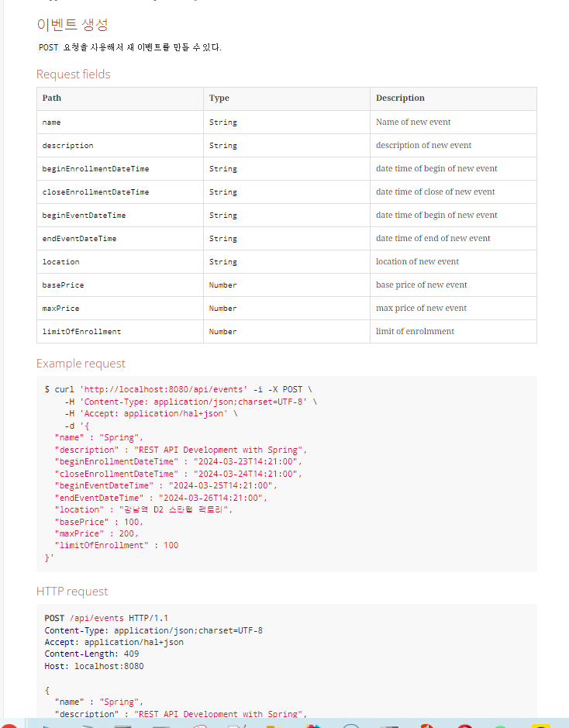Click the 이벤트 생성 section heading
This screenshot has width=569, height=728.
(x=72, y=25)
